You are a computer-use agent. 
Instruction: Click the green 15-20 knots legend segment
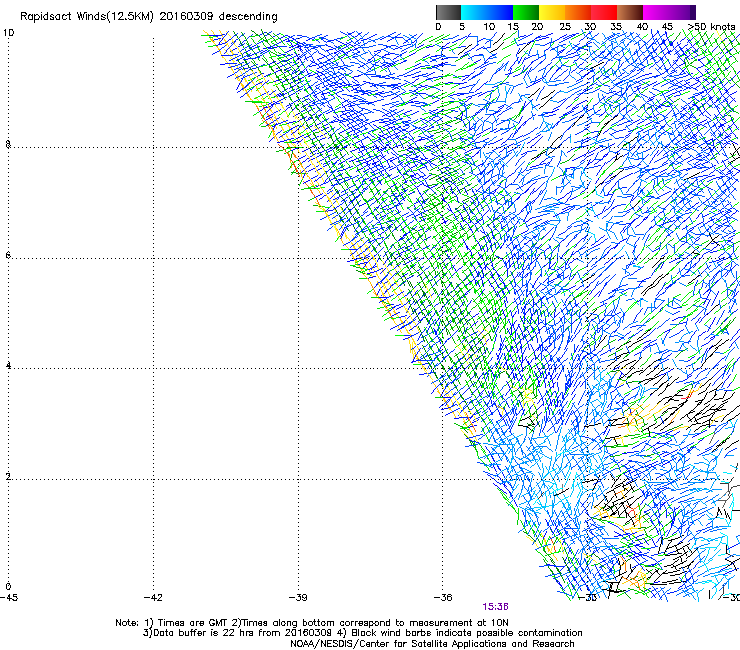point(526,12)
